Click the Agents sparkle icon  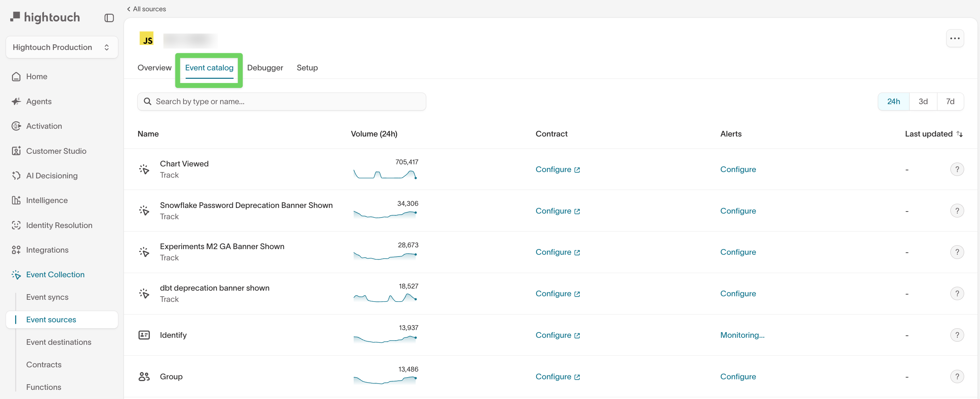tap(16, 101)
